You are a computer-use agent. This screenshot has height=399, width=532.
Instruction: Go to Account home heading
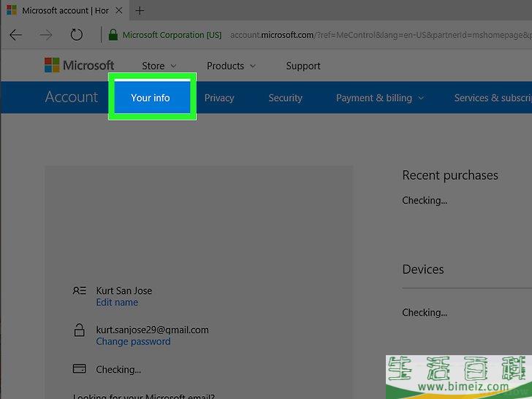pyautogui.click(x=72, y=97)
